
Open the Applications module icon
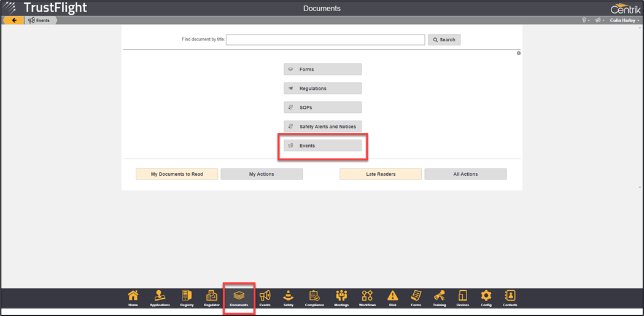click(x=160, y=298)
